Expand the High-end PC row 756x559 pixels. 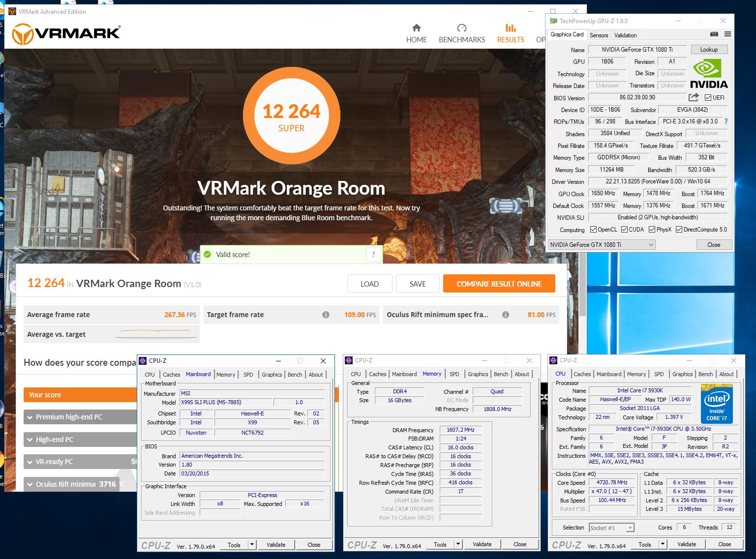(x=81, y=440)
